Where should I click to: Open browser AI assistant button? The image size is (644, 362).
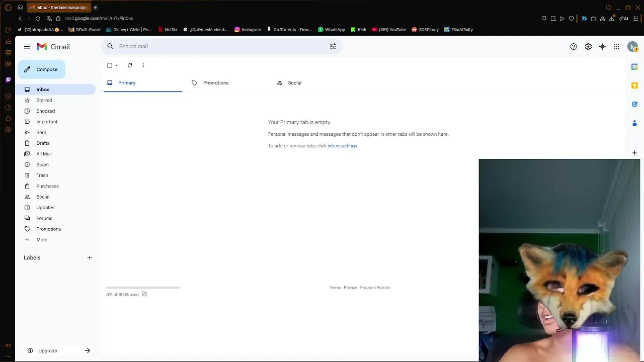pyautogui.click(x=623, y=19)
